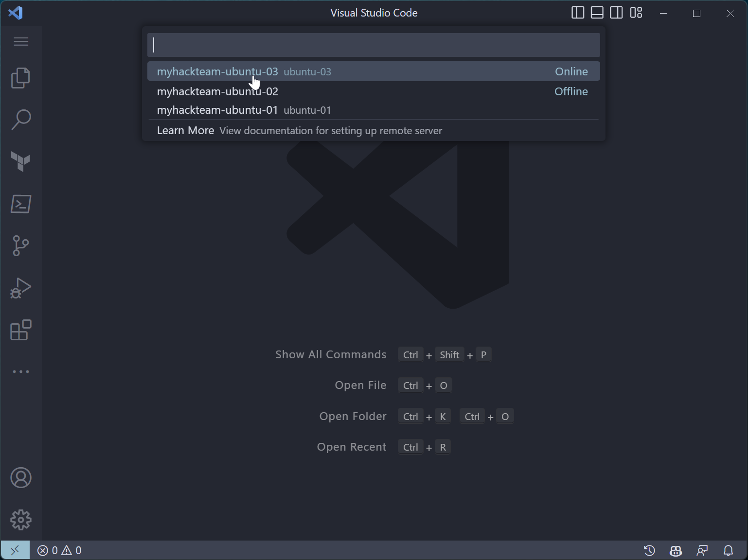
Task: Open the Terraform extension view
Action: (x=20, y=162)
